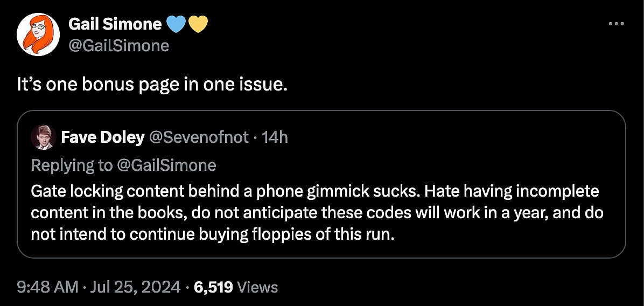This screenshot has width=644, height=306.
Task: Open the quoted post's 14h timestamp
Action: [275, 137]
